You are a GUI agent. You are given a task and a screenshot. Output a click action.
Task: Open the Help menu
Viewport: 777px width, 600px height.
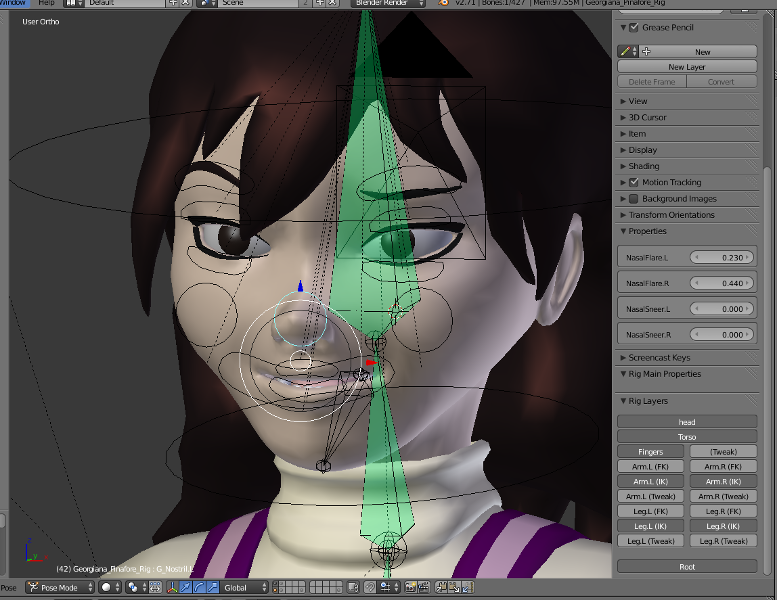[46, 3]
